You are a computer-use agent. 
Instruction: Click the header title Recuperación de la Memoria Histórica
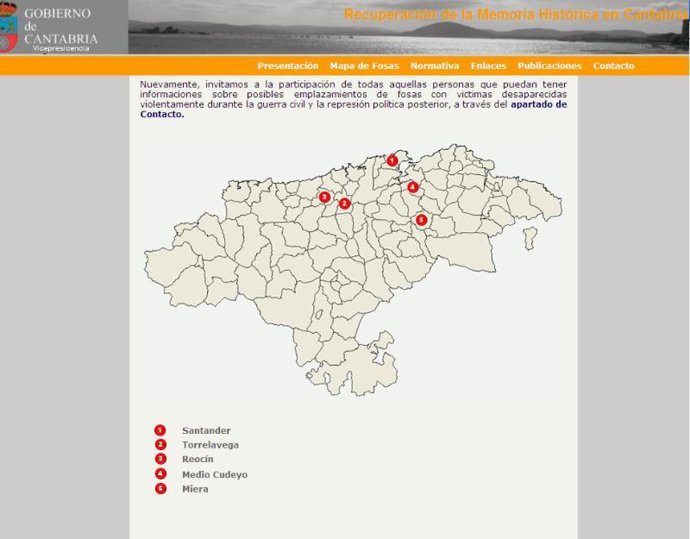516,15
